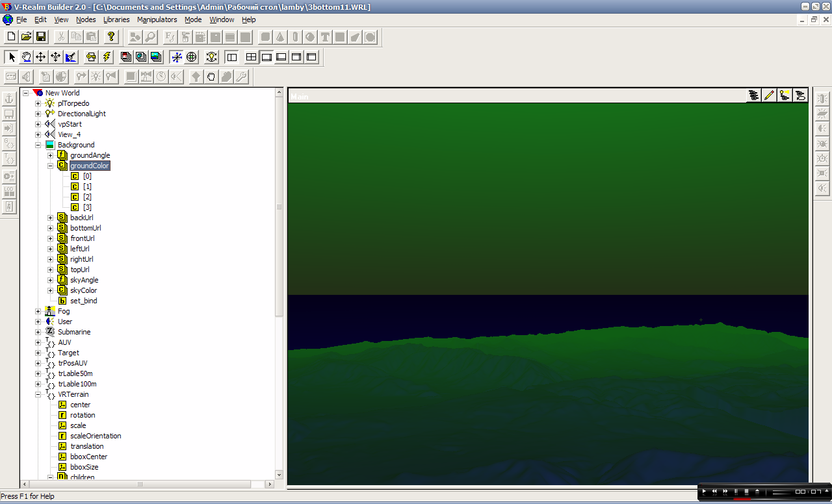Expand the skyColor field
Viewport: 832px width, 504px height.
click(x=51, y=290)
